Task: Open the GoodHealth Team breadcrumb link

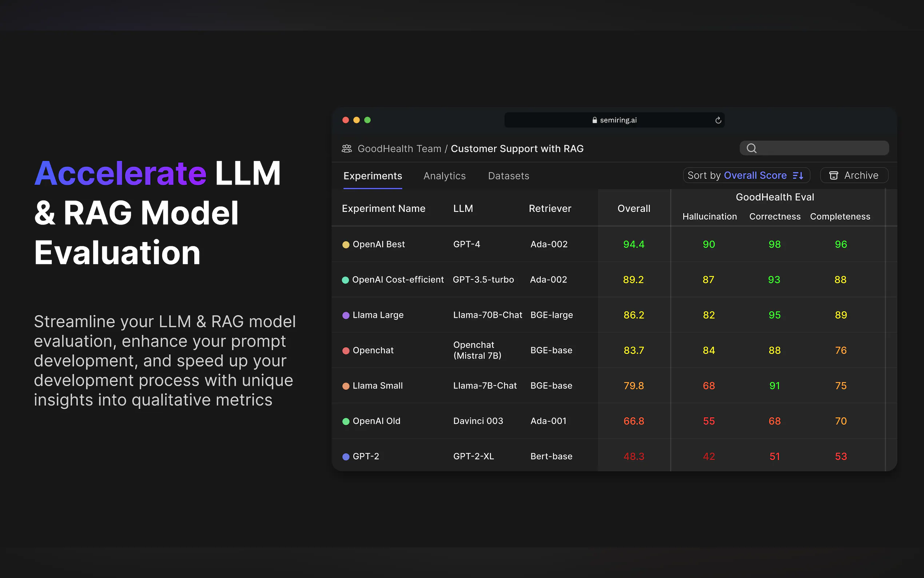Action: point(399,149)
